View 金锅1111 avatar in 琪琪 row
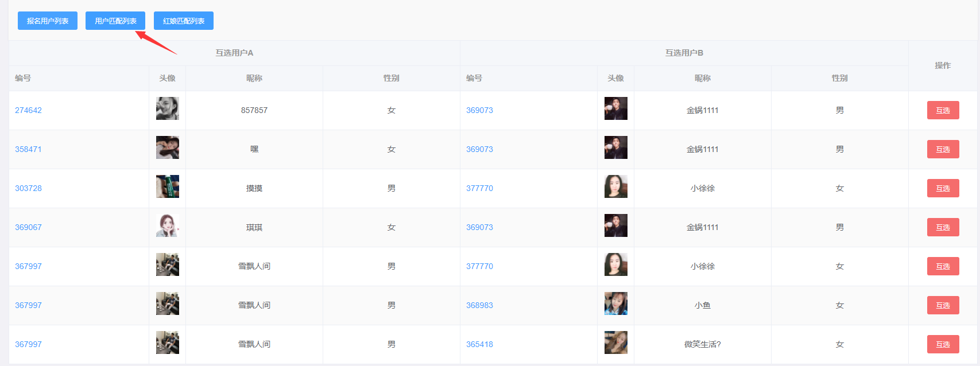This screenshot has width=980, height=366. click(x=616, y=225)
